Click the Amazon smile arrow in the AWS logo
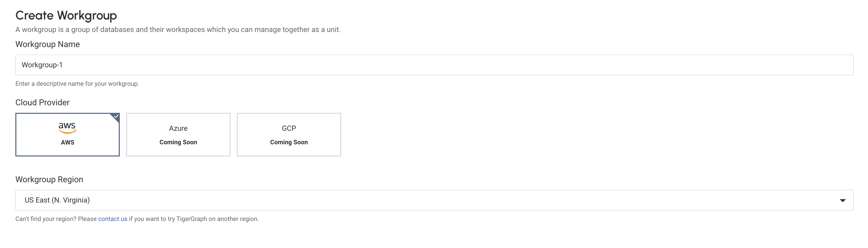This screenshot has height=248, width=868. coord(67,132)
